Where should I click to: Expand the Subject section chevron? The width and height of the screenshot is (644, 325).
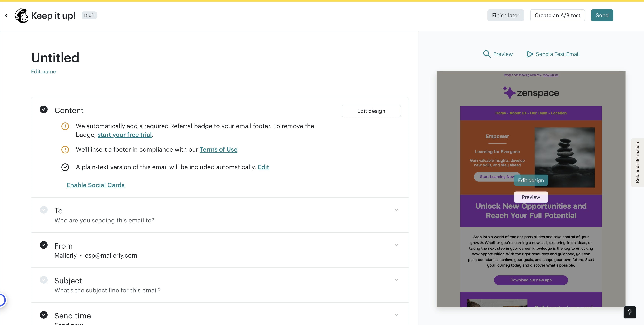tap(396, 280)
